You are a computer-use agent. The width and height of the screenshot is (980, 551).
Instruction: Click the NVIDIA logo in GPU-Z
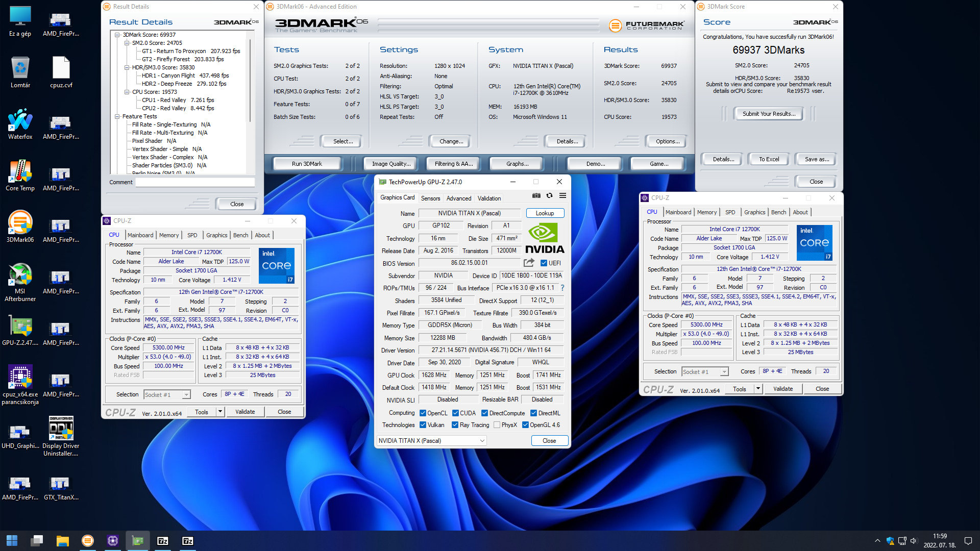[x=545, y=238]
